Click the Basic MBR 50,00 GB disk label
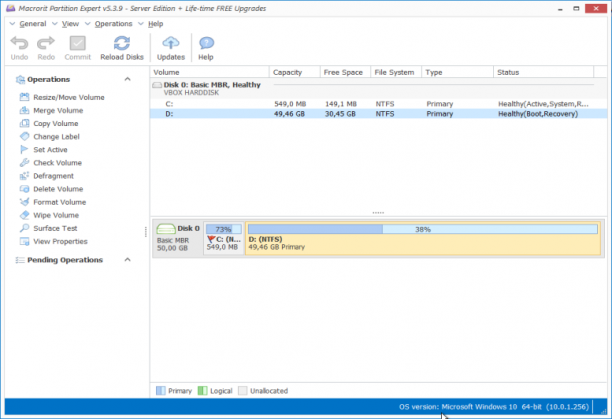Screen dimensions: 612x419 click(173, 244)
